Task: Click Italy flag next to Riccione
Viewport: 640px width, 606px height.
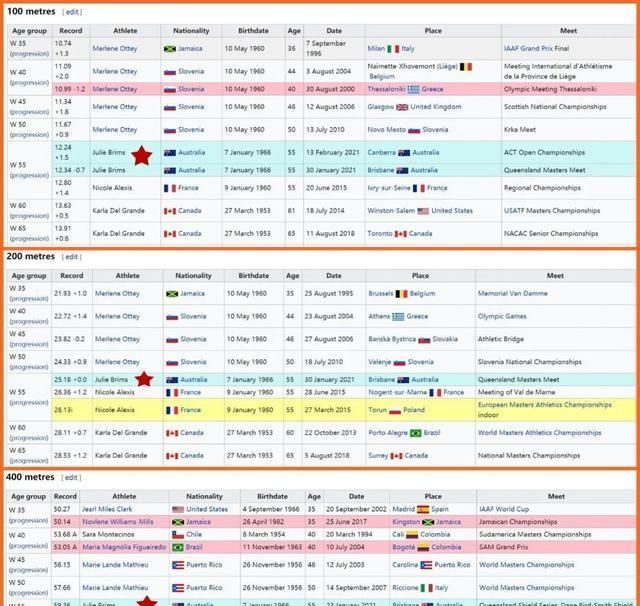Action: point(427,588)
